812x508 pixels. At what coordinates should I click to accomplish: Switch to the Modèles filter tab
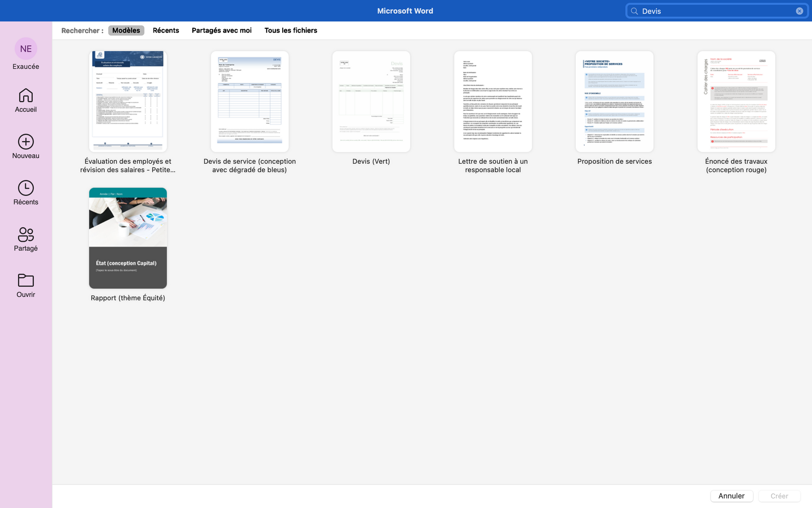126,30
